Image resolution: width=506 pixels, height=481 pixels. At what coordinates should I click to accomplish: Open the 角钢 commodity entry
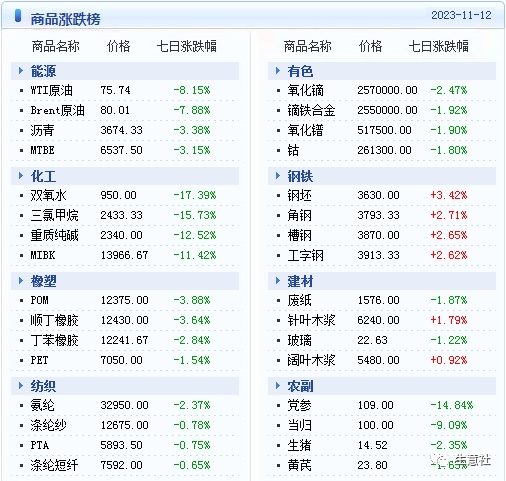tap(299, 215)
